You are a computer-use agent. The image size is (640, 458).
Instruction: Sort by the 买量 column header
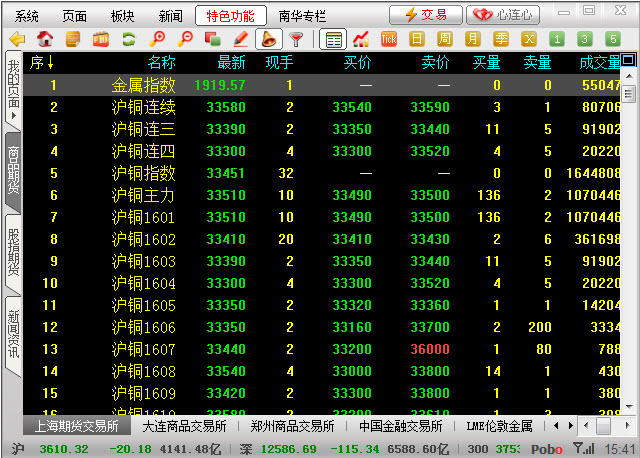click(486, 62)
